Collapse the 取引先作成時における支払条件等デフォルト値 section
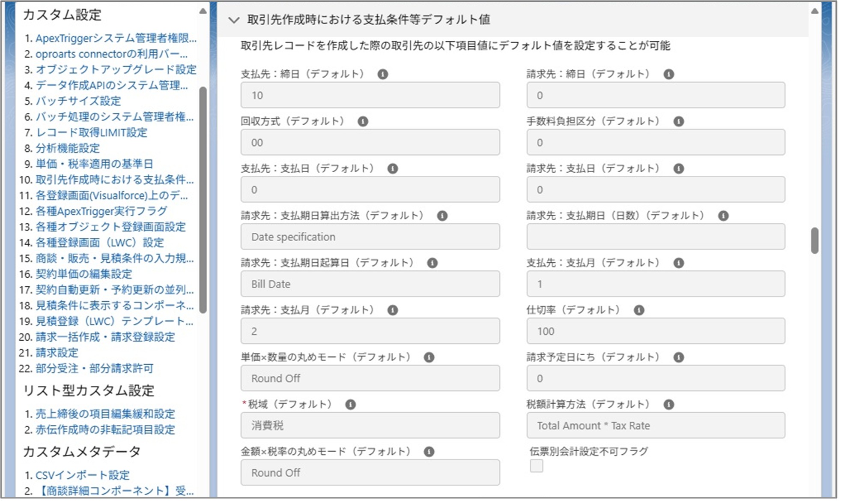 pyautogui.click(x=234, y=20)
